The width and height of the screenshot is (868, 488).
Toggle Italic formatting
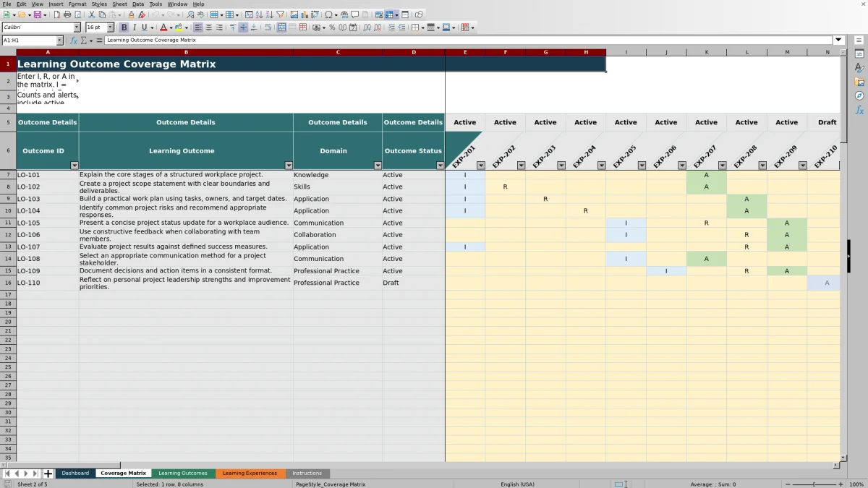tap(135, 27)
